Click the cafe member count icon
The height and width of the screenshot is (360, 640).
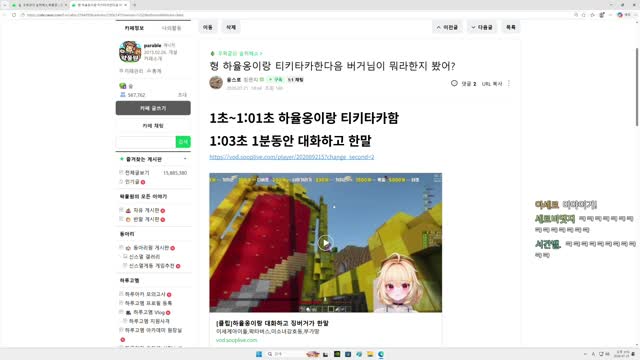(122, 95)
